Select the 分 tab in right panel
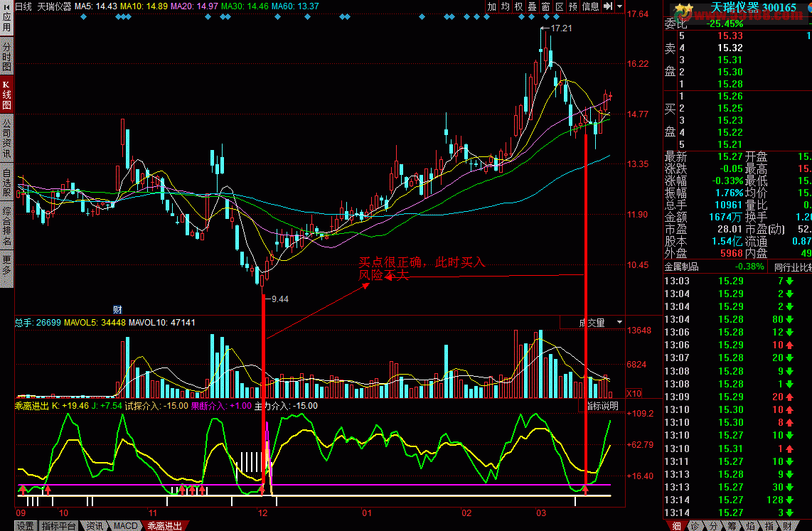 pos(714,526)
